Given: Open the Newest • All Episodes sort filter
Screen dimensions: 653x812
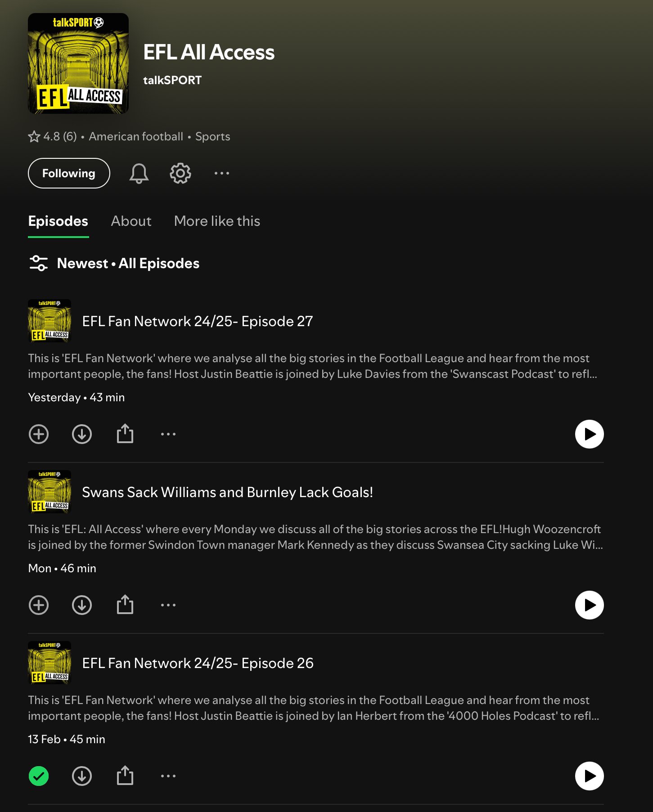Looking at the screenshot, I should tap(114, 263).
